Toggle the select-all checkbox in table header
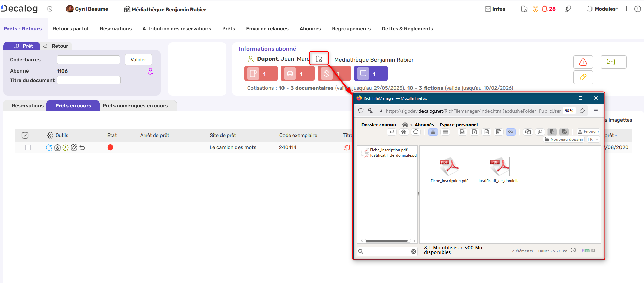This screenshot has height=283, width=644. click(x=25, y=135)
